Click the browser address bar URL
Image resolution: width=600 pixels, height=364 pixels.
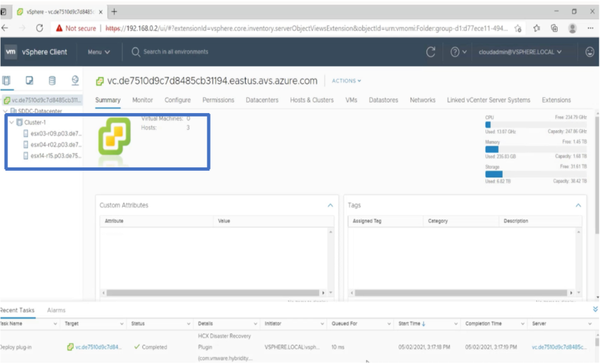click(x=307, y=28)
